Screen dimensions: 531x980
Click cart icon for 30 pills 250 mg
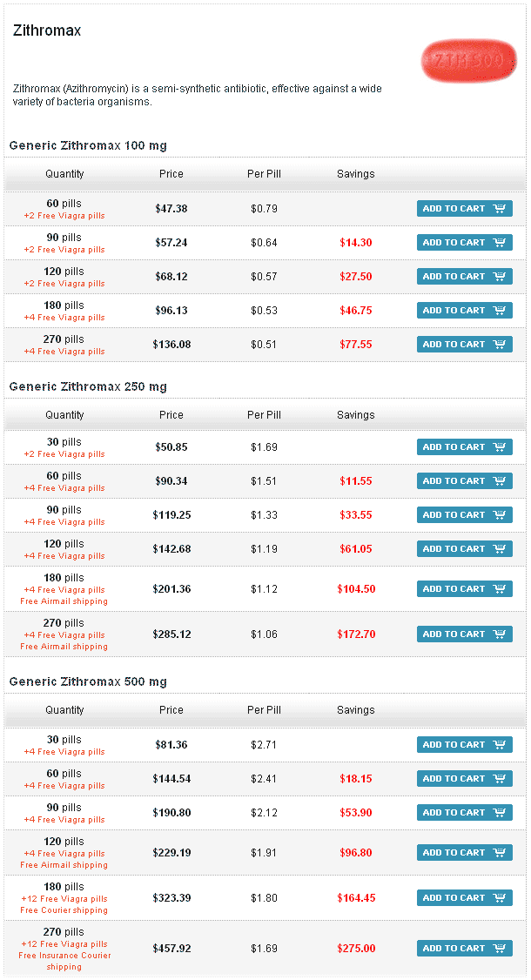500,447
